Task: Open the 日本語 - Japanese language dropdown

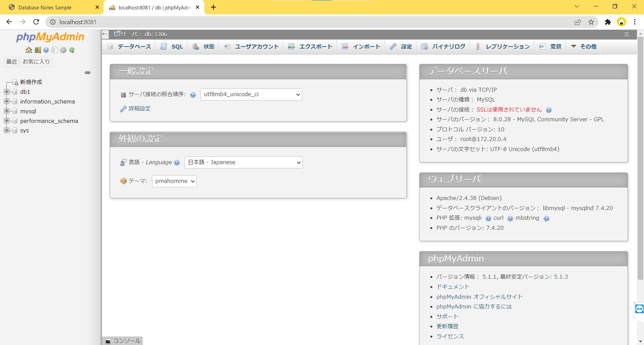Action: click(244, 162)
